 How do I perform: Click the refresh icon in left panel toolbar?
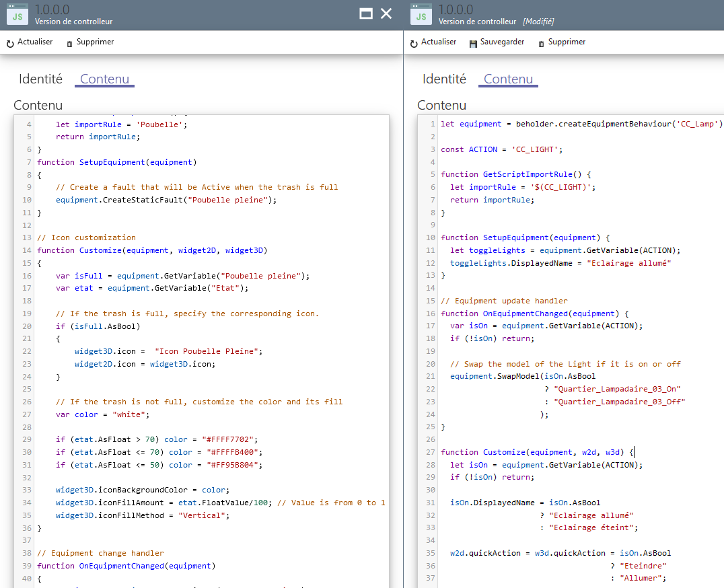pyautogui.click(x=10, y=44)
